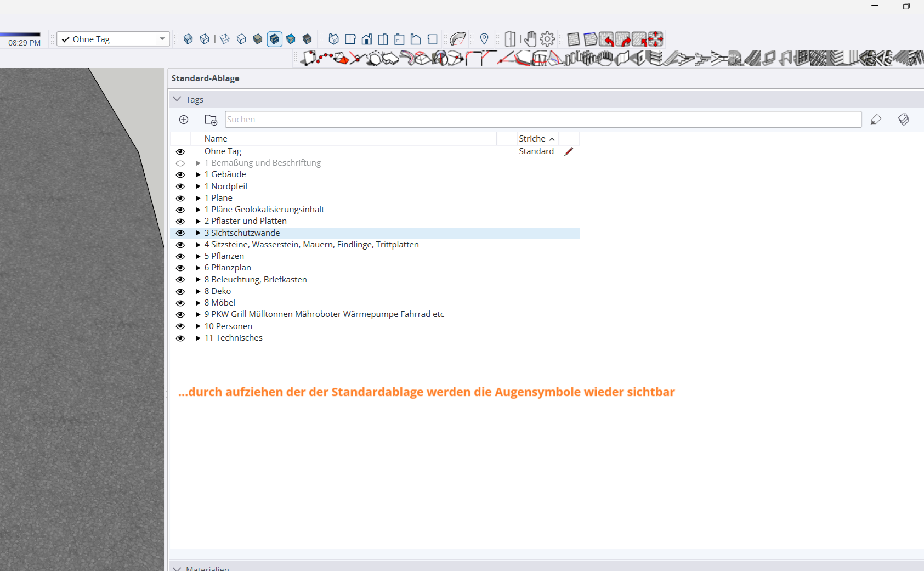Click the front view house icon
Screen dimensions: 924x571
click(x=366, y=39)
